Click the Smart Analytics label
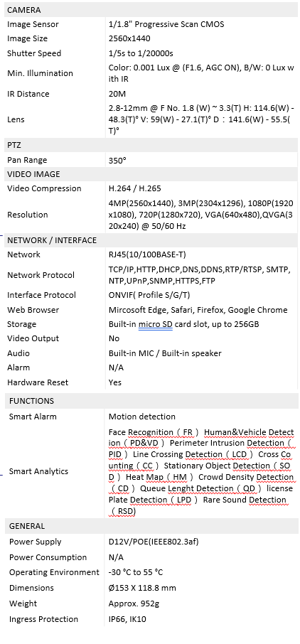The height and width of the screenshot is (644, 300). click(x=38, y=471)
